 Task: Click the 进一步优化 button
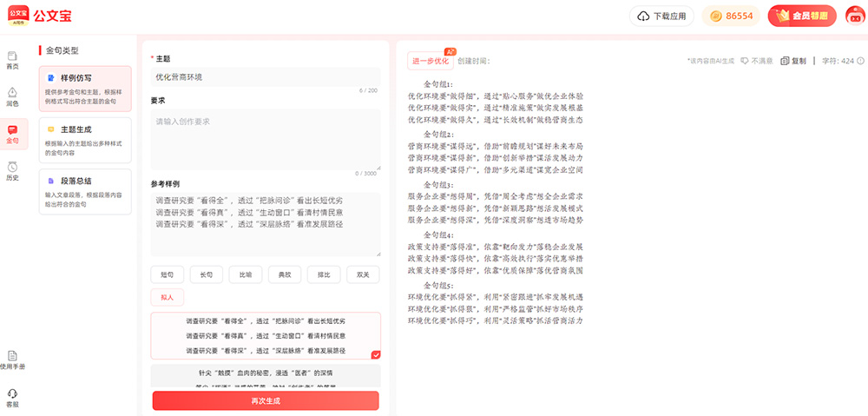[x=431, y=61]
